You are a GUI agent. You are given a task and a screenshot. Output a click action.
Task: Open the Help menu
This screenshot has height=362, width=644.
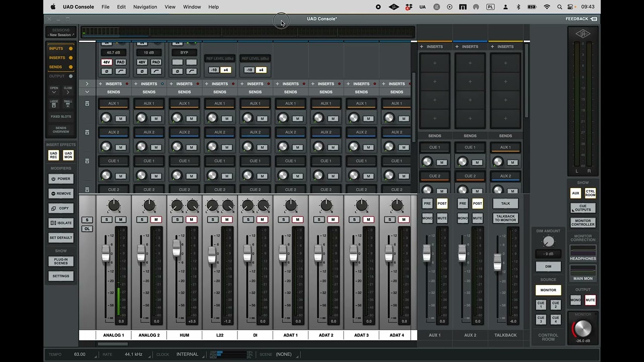tap(213, 7)
